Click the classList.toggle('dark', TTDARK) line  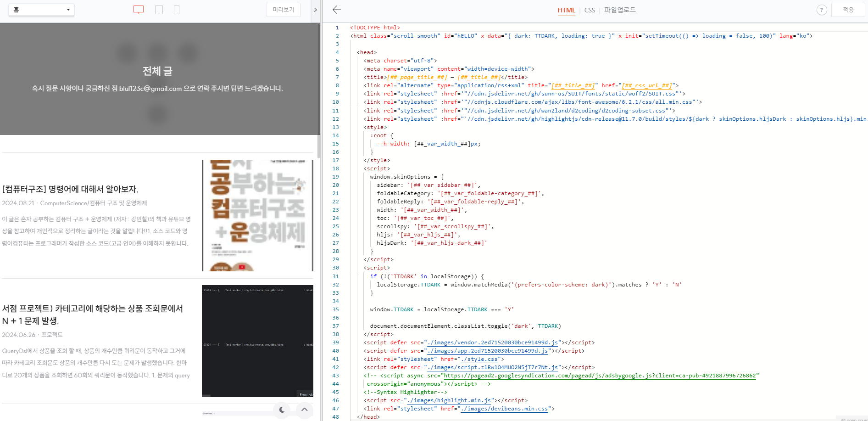[x=466, y=326]
